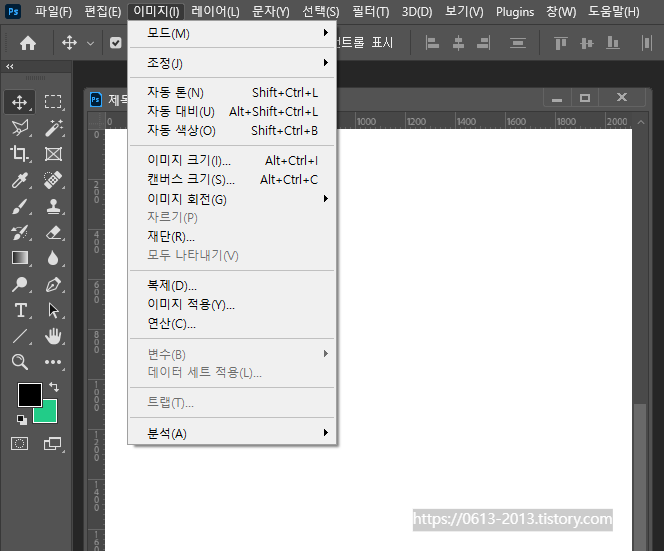Open the 파일(F) menu
The height and width of the screenshot is (551, 664).
[x=53, y=11]
